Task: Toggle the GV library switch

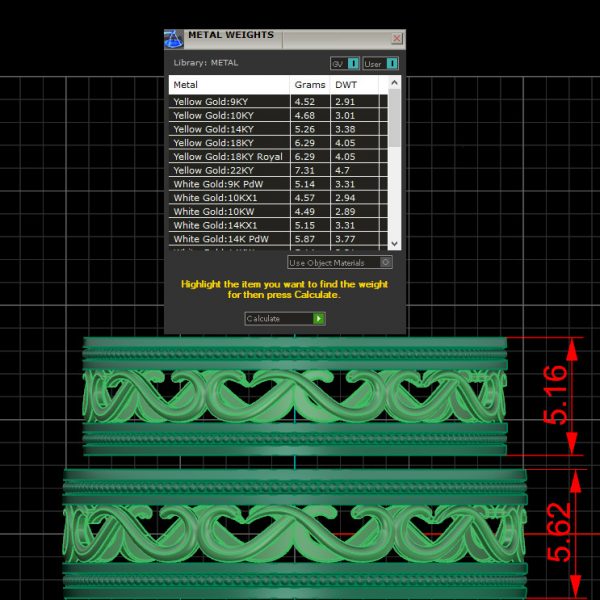Action: click(353, 64)
